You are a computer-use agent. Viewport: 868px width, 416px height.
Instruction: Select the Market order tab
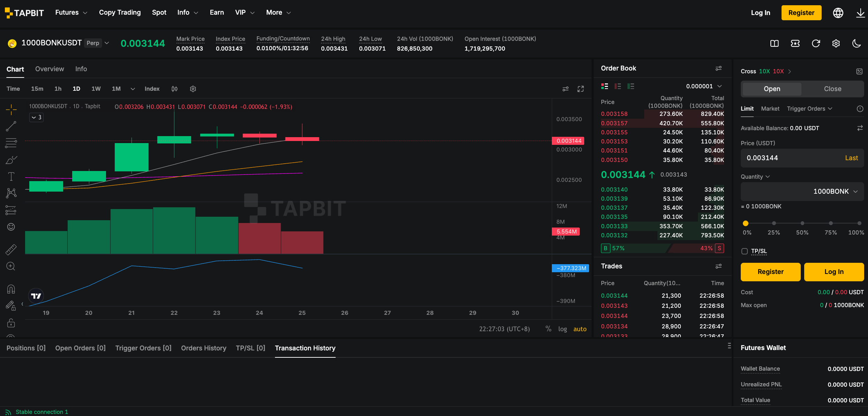770,109
